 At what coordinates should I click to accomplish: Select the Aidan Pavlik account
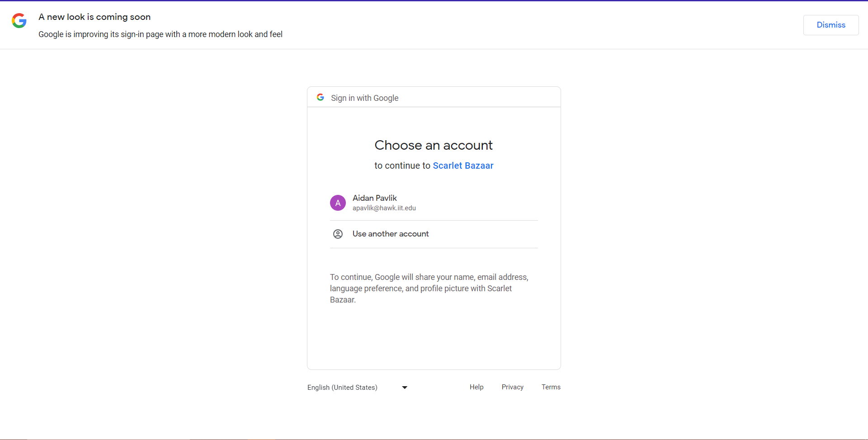point(434,203)
